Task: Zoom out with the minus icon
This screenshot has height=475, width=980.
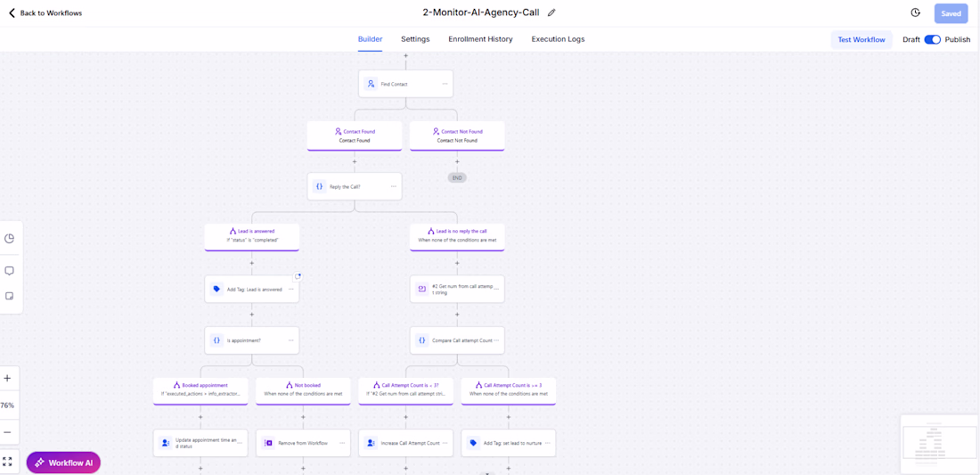Action: pos(8,432)
